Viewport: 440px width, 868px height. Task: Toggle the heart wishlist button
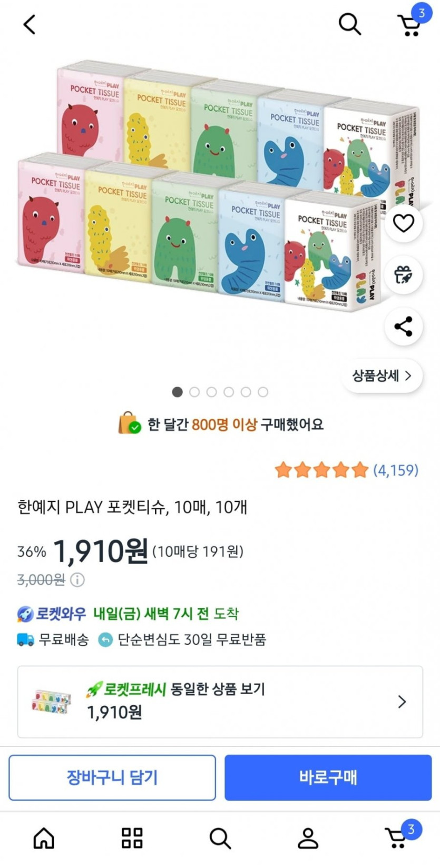(x=404, y=223)
